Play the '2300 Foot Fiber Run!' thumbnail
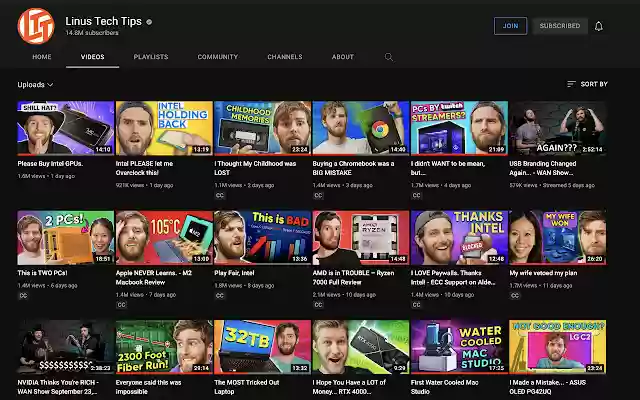 (164, 347)
